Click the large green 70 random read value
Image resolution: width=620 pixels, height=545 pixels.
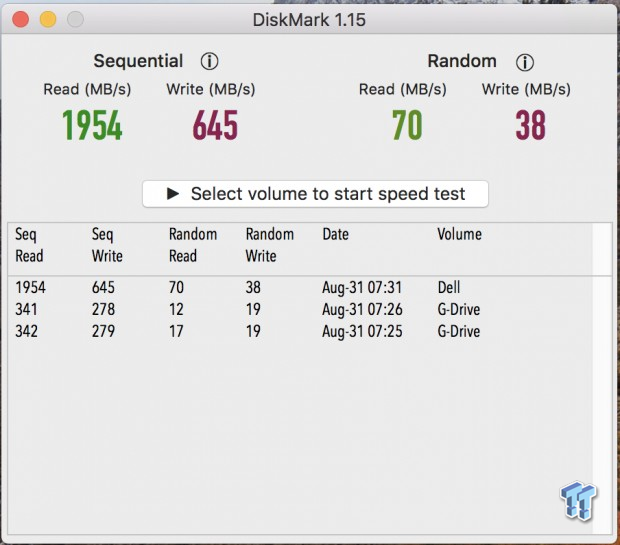(x=407, y=125)
